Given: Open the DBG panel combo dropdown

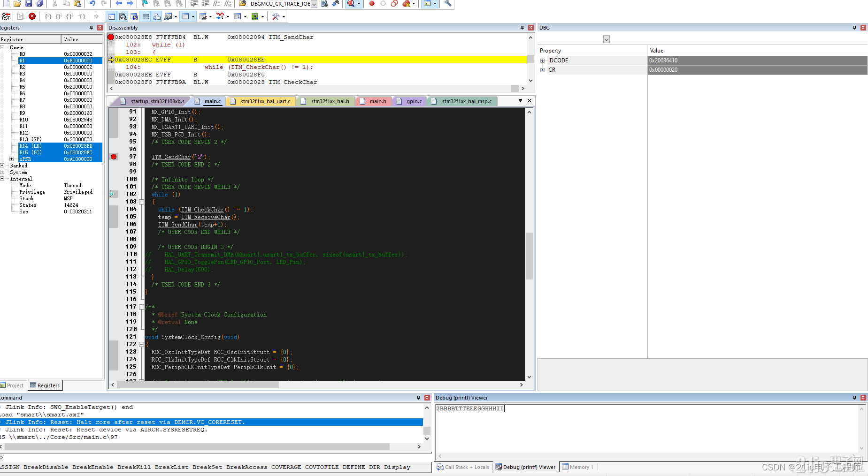Looking at the screenshot, I should point(607,39).
